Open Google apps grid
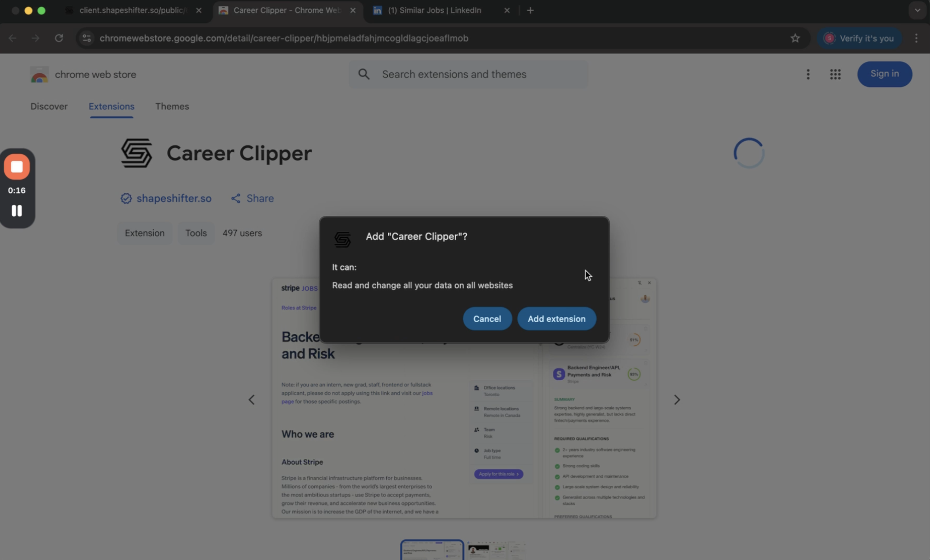930x560 pixels. (x=835, y=74)
